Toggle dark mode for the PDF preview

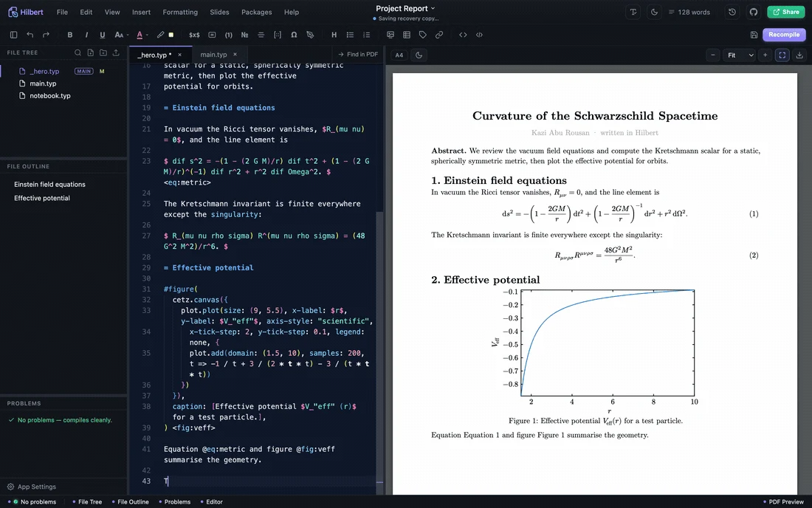tap(419, 55)
